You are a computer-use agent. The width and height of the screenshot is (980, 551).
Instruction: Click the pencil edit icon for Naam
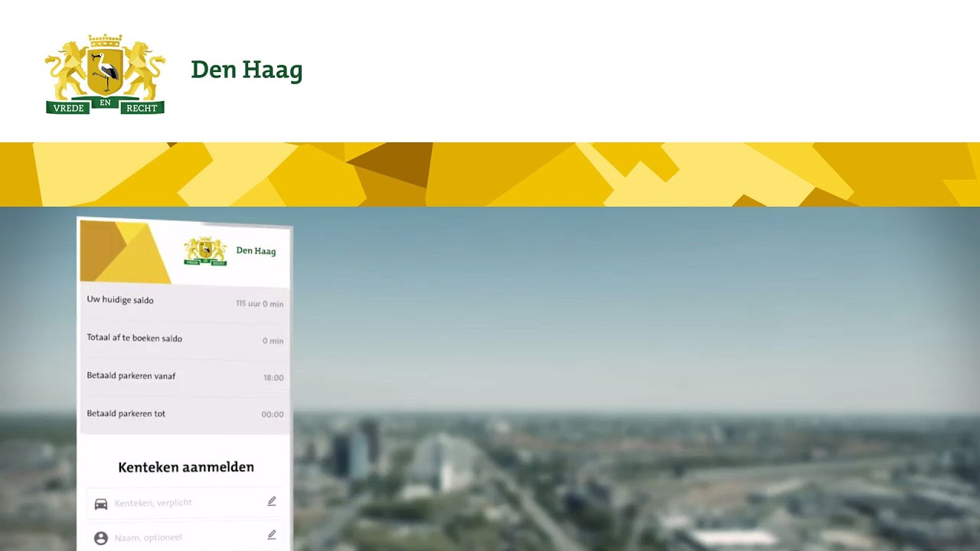pyautogui.click(x=271, y=535)
